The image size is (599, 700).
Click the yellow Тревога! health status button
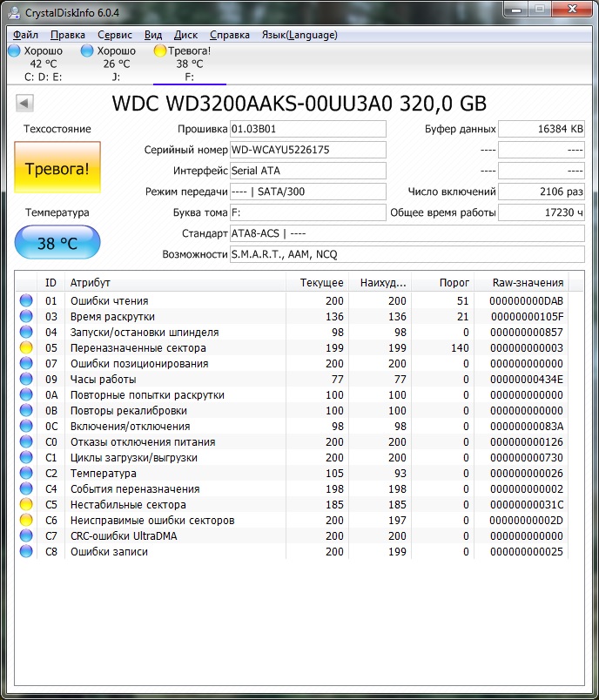(x=57, y=168)
